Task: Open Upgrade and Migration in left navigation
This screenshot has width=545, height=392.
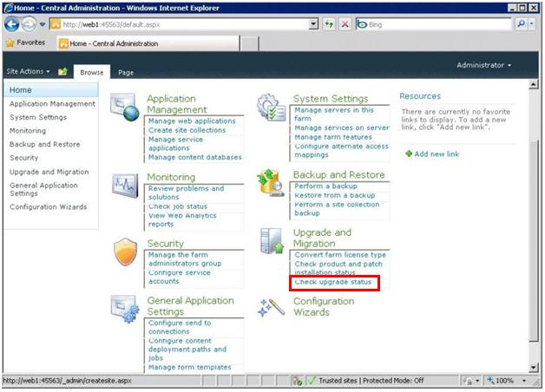Action: click(x=49, y=173)
